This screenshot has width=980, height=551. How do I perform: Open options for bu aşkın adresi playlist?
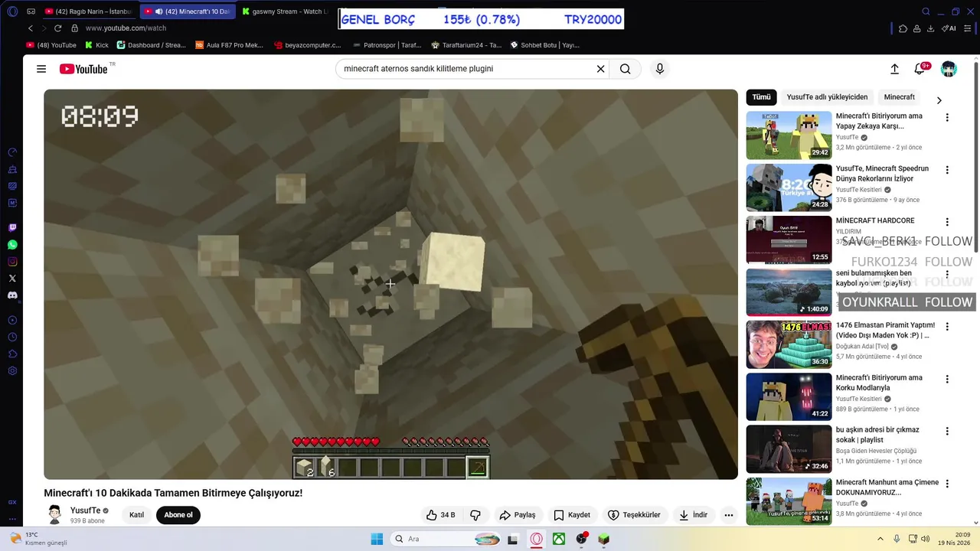(x=947, y=431)
